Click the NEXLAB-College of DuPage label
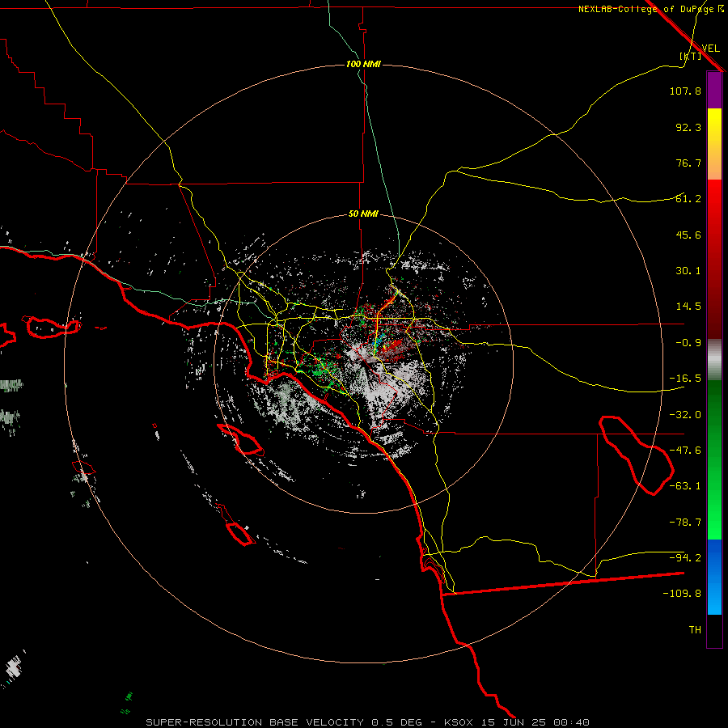This screenshot has width=728, height=728. tap(645, 9)
